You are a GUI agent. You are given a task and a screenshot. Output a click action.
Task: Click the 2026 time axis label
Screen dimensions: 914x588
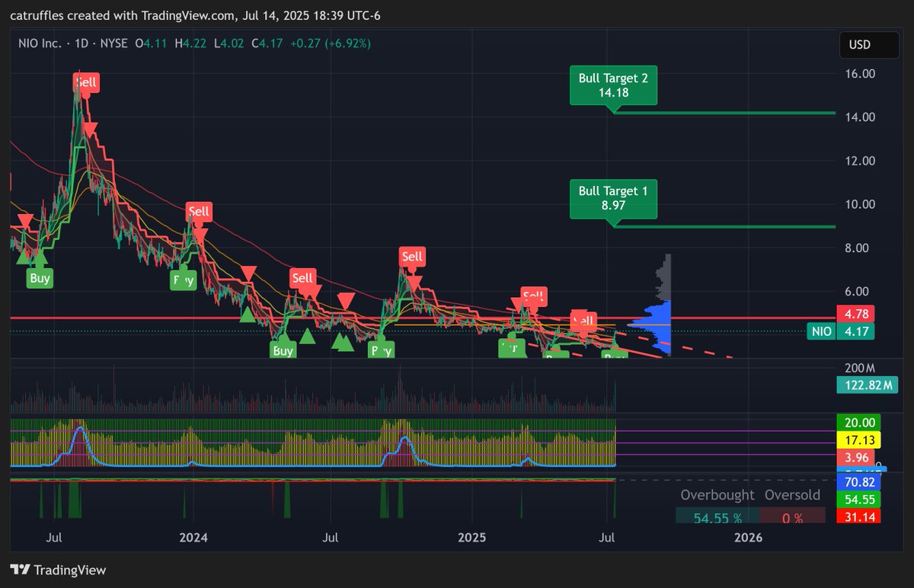tap(748, 538)
